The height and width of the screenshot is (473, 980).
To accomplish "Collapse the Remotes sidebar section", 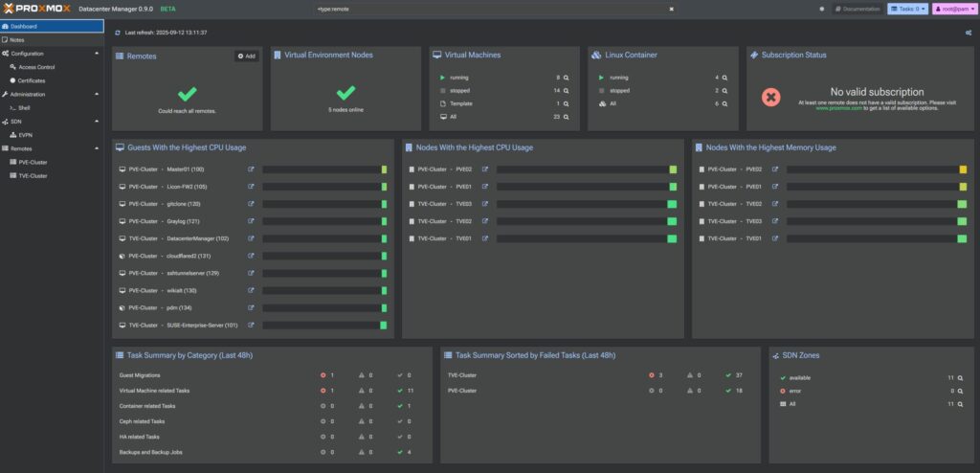I will pos(97,149).
